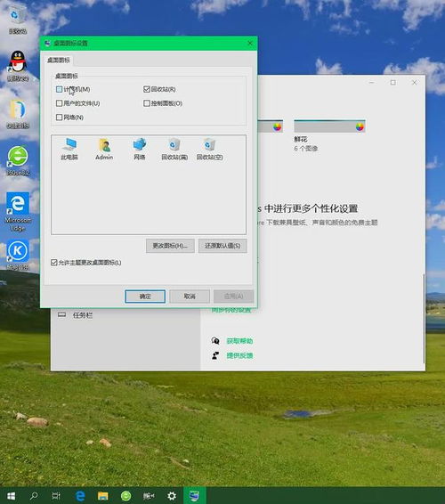The width and height of the screenshot is (445, 504).
Task: Open the Settings gear taskbar icon
Action: (x=172, y=496)
